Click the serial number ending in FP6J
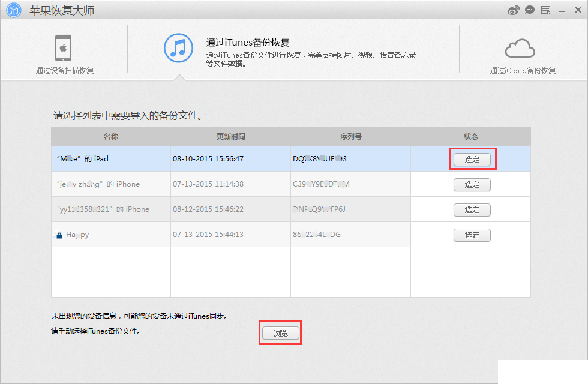 pyautogui.click(x=319, y=209)
